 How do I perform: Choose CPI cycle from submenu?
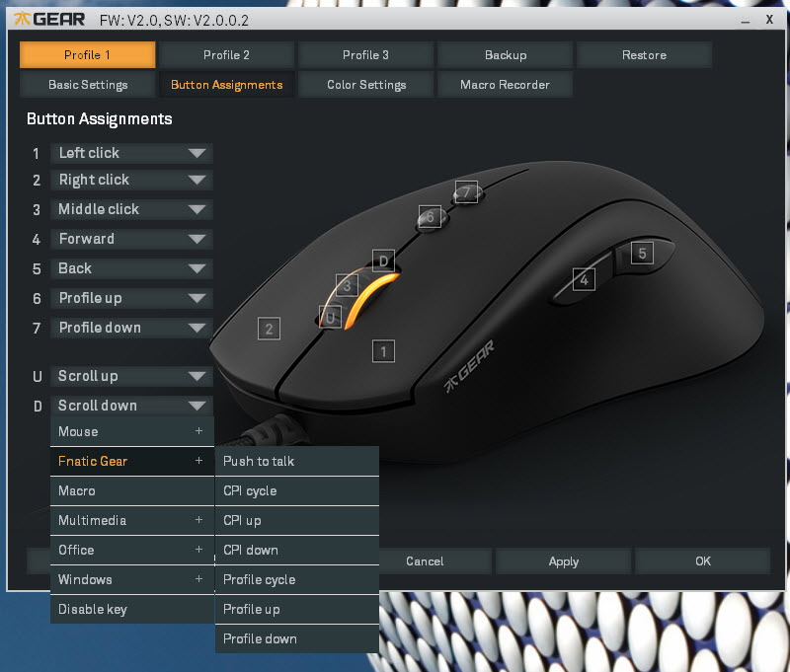point(297,490)
